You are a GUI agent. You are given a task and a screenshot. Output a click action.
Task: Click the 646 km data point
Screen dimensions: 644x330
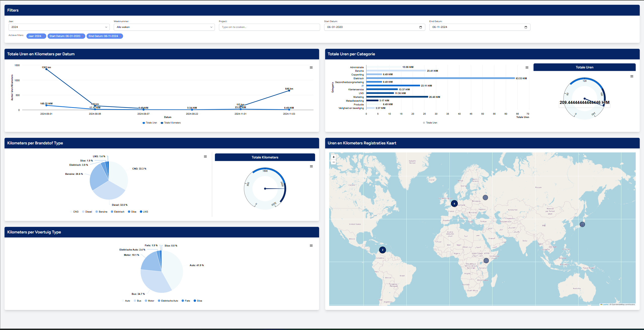tap(289, 91)
